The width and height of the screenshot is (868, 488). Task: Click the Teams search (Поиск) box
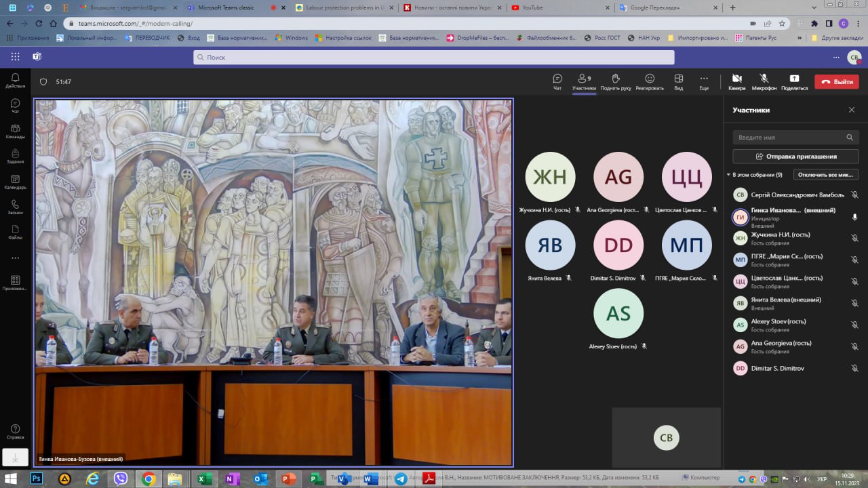pyautogui.click(x=434, y=57)
